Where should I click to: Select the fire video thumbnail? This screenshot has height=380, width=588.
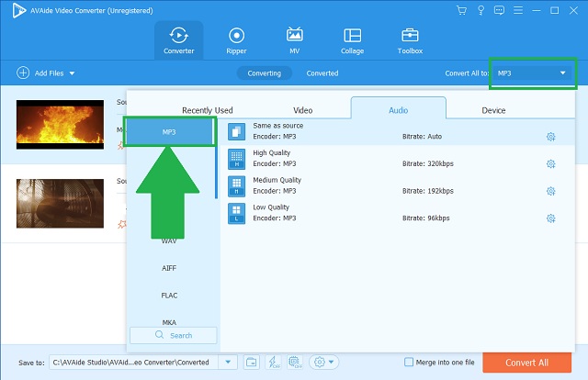click(x=60, y=124)
